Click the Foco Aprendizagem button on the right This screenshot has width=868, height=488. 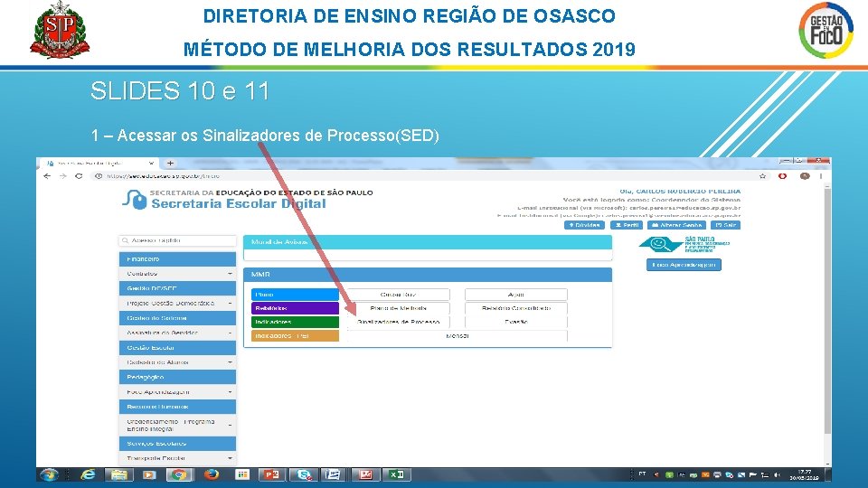click(684, 265)
